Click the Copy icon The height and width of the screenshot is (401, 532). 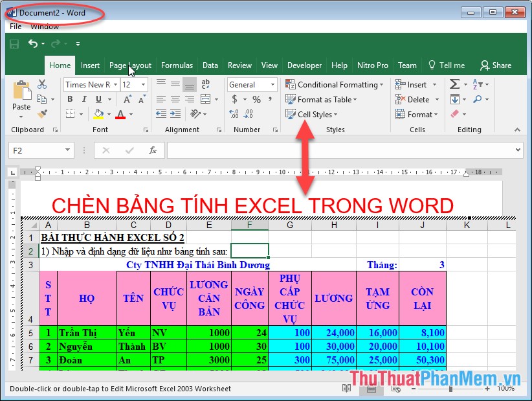(x=41, y=99)
